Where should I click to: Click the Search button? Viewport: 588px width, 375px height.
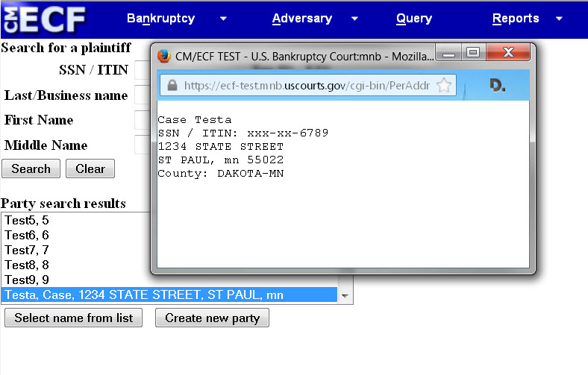click(31, 168)
